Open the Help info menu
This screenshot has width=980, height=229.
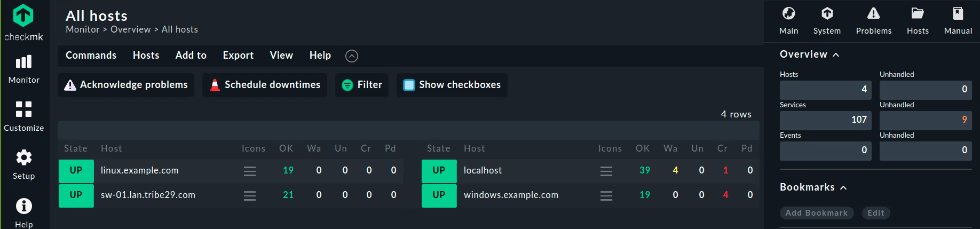23,212
